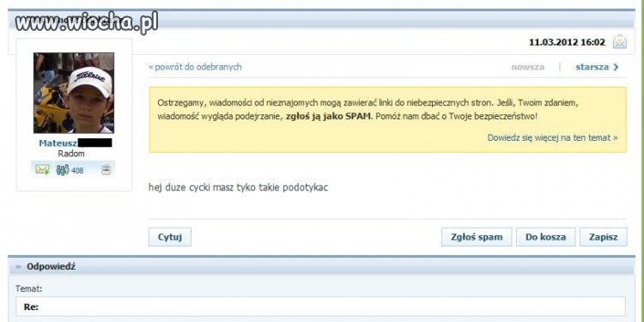
Task: Click the send message envelope icon under Mateusz
Action: [x=42, y=170]
